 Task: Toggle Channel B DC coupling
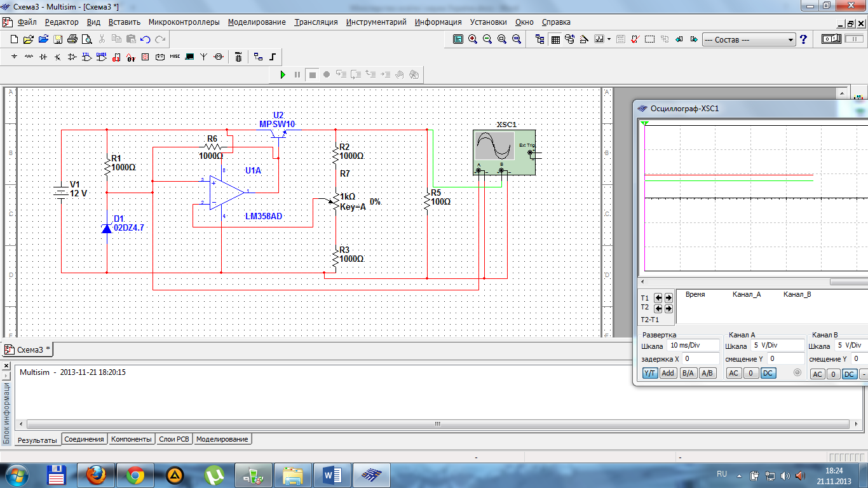pyautogui.click(x=849, y=374)
